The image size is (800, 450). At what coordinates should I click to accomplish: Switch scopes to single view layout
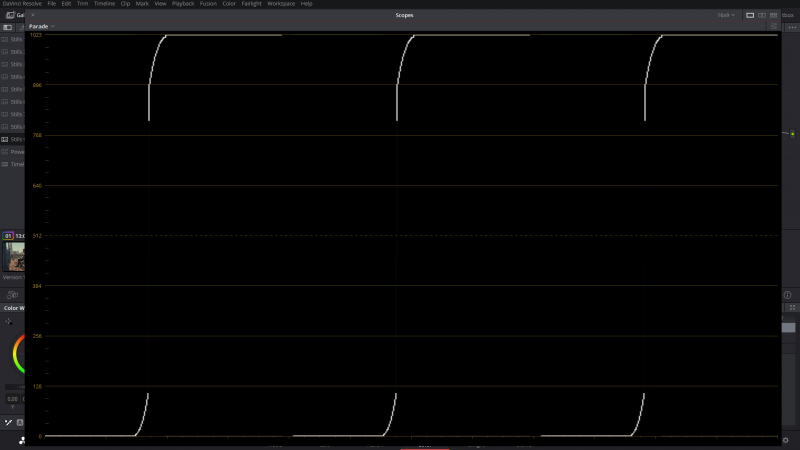(750, 15)
